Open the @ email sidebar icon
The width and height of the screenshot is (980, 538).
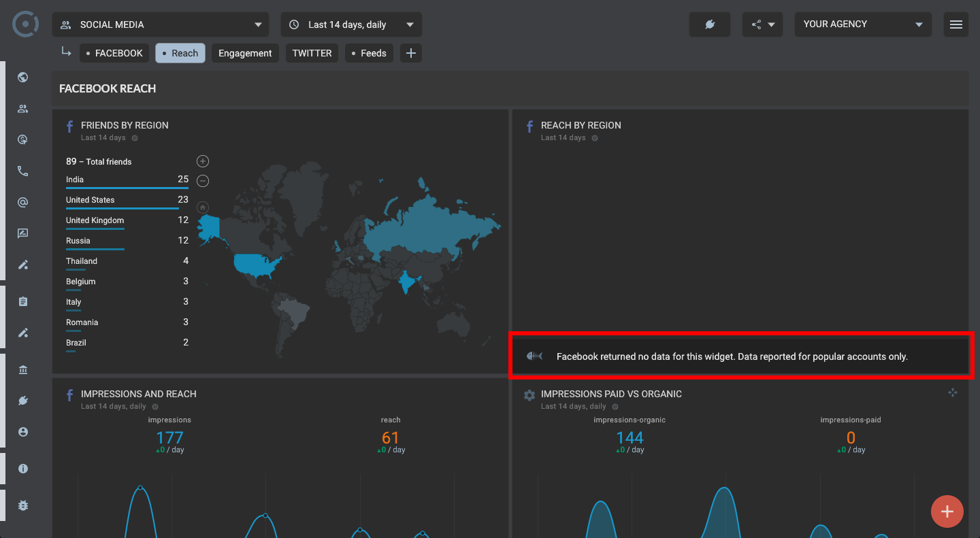pyautogui.click(x=23, y=203)
